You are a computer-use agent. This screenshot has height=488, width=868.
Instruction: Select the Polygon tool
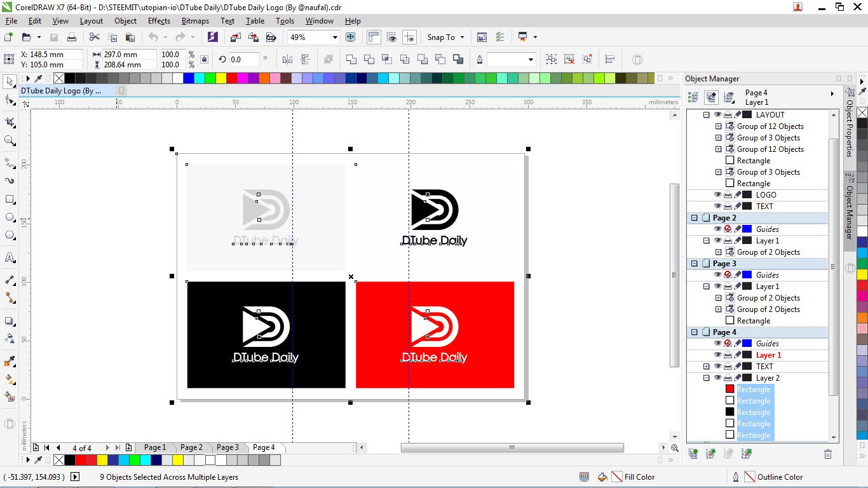[x=10, y=234]
